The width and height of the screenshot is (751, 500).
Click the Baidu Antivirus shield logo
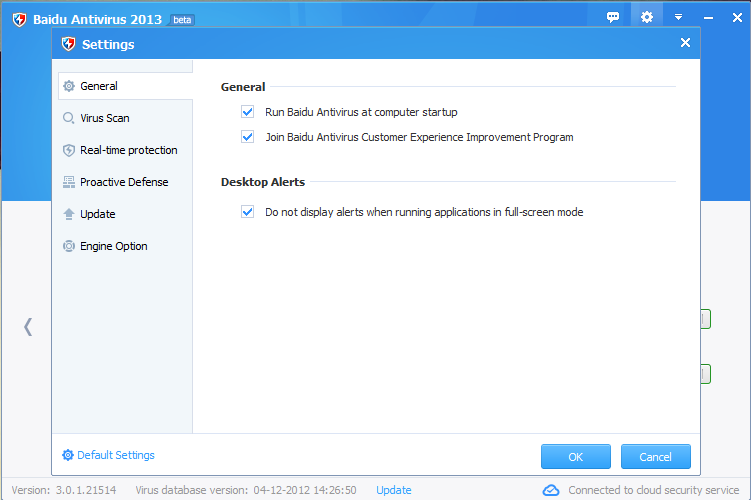point(19,20)
